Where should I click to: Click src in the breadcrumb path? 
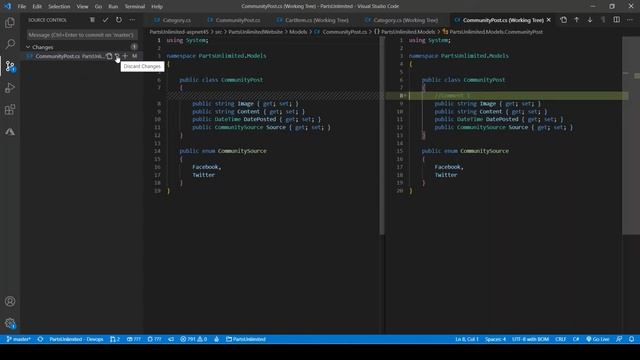[218, 32]
